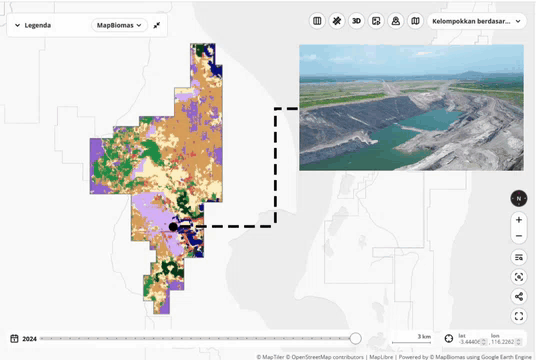Click the '2024' year label
536x360 pixels.
click(x=29, y=339)
